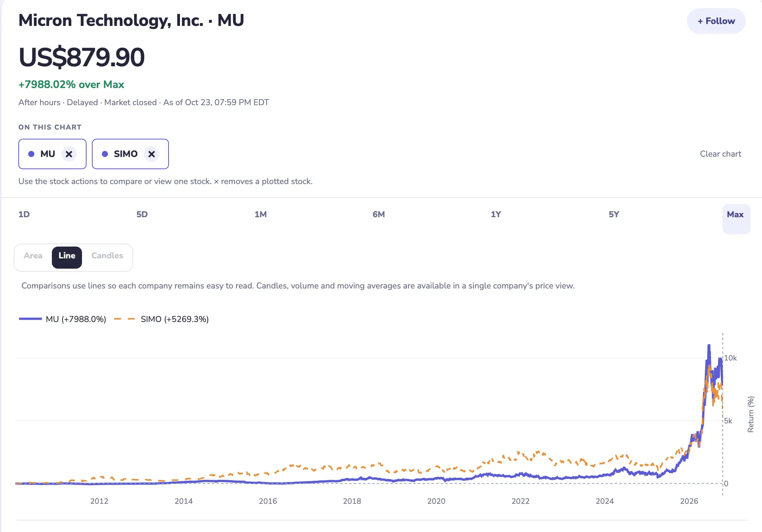Follow Micron Technology stock
762x532 pixels.
pos(716,21)
